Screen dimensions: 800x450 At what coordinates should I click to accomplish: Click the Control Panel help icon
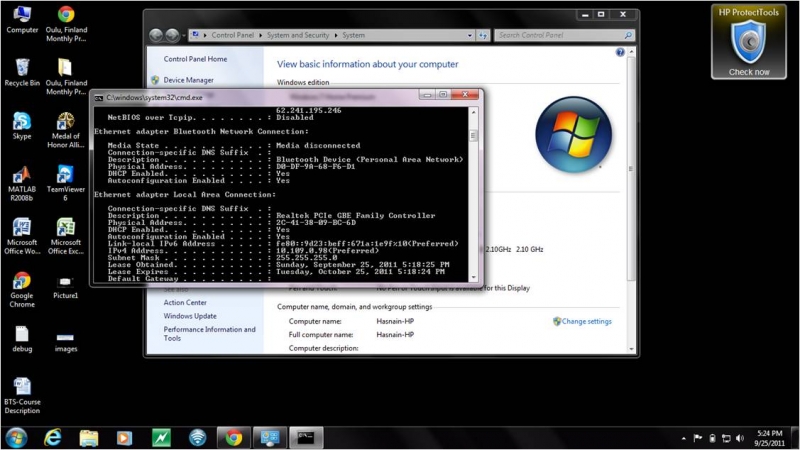point(620,52)
